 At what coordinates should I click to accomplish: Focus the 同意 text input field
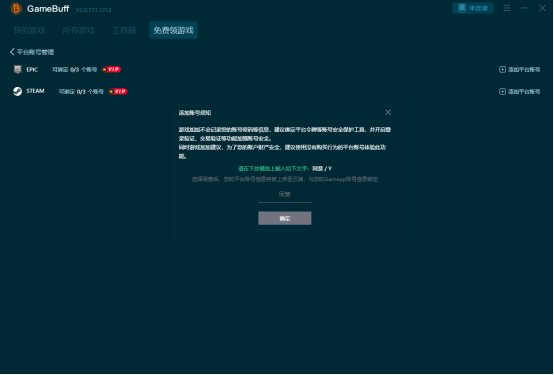point(285,195)
